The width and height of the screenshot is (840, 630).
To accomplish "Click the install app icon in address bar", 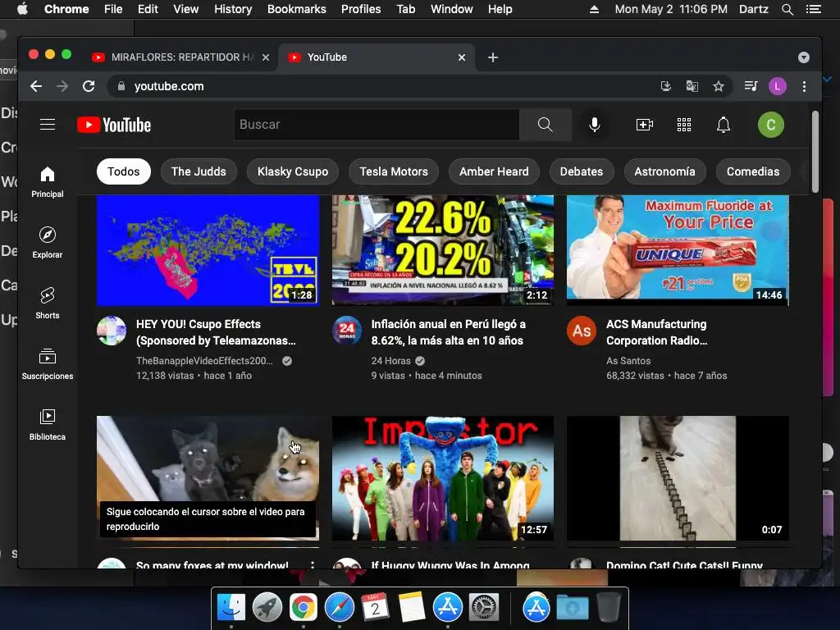I will [666, 86].
